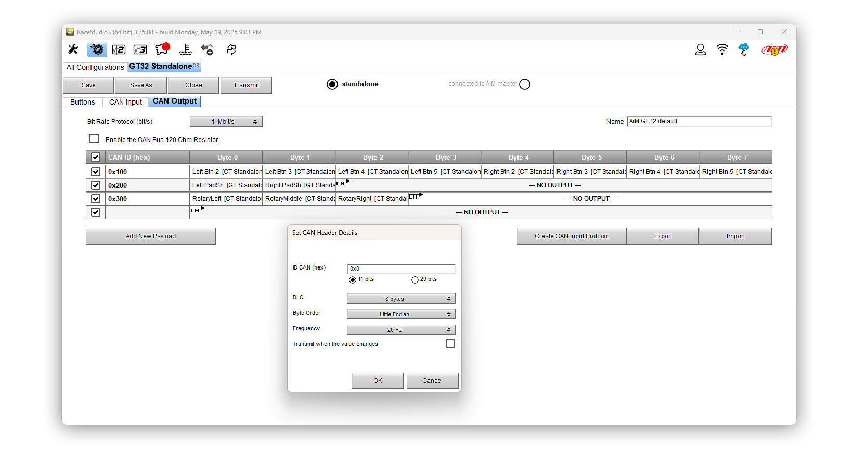
Task: Click the Right Btn 5 cell in Byte 7
Action: [736, 172]
